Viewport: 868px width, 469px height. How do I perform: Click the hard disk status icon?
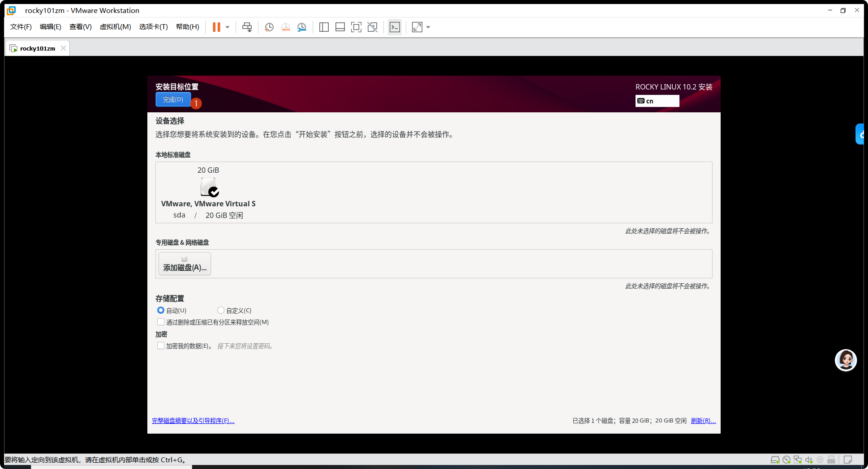click(775, 460)
